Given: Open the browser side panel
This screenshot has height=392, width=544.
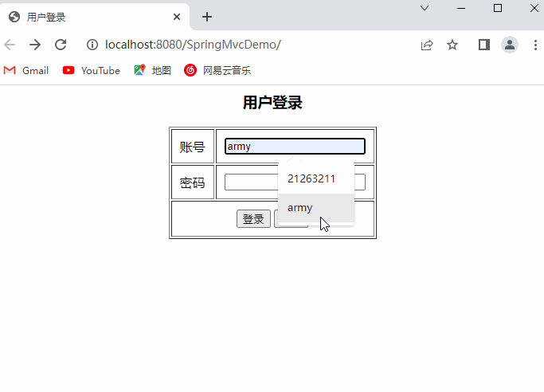Looking at the screenshot, I should pyautogui.click(x=484, y=45).
